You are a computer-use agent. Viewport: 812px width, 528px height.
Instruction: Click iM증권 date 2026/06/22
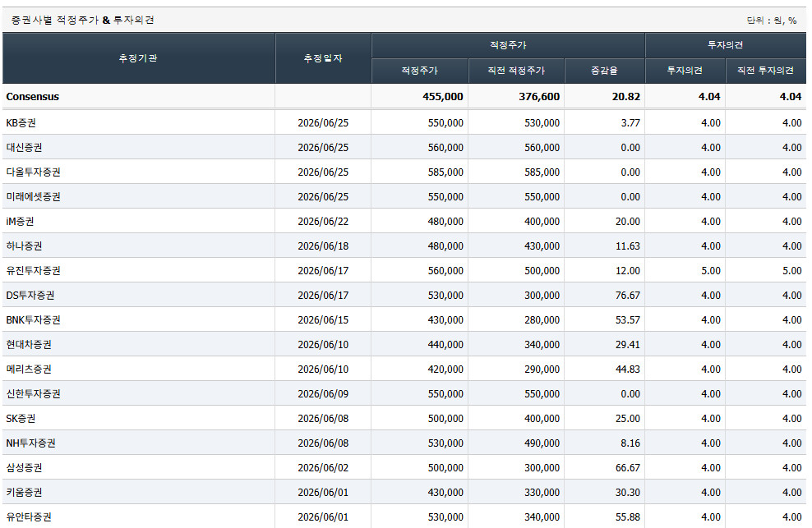[x=323, y=222]
